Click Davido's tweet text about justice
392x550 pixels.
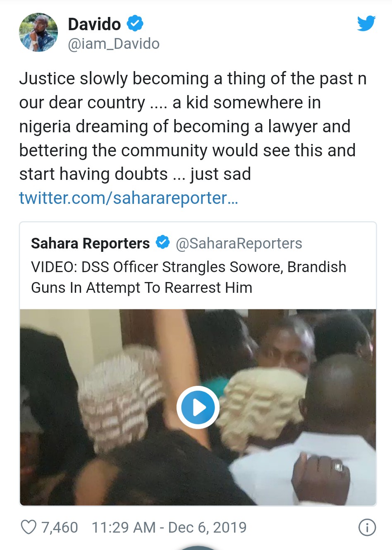click(193, 126)
